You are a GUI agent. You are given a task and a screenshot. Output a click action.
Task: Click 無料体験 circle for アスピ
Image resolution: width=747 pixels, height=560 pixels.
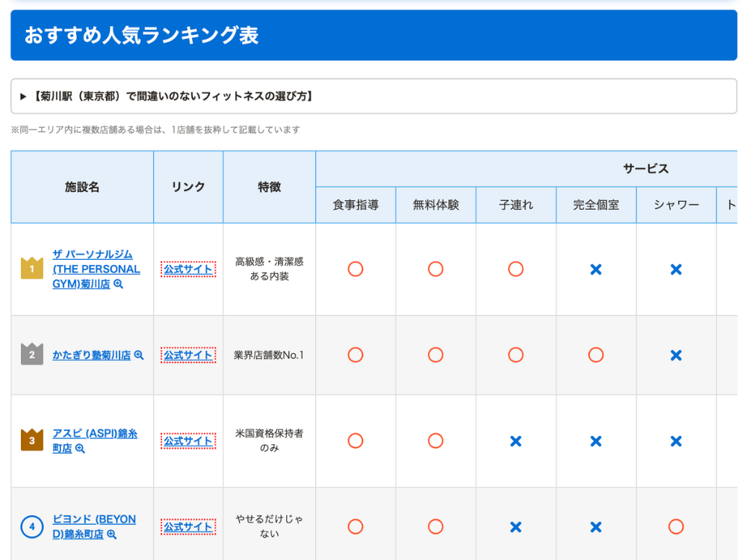436,441
